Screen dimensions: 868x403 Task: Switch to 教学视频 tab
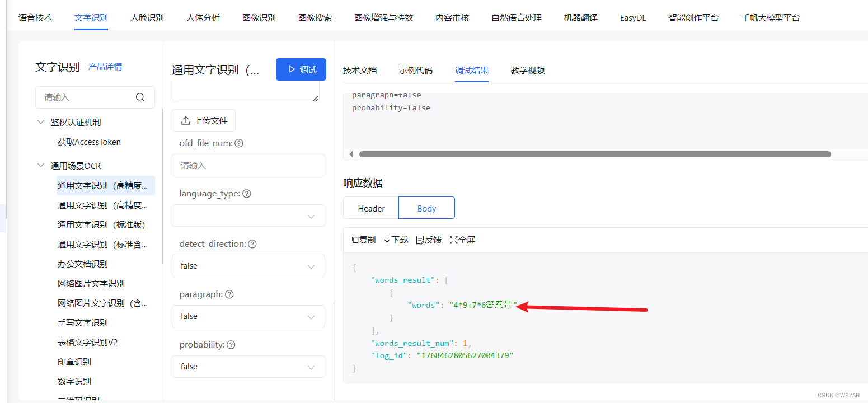click(528, 70)
